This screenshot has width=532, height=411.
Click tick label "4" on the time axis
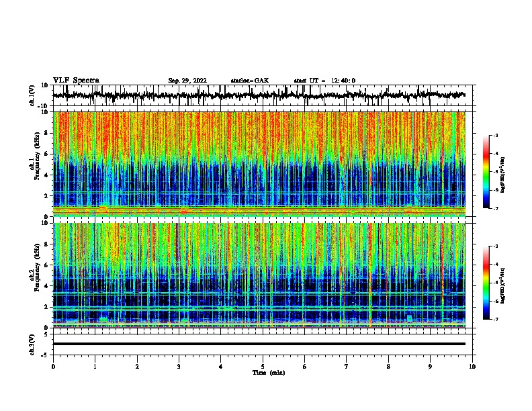(221, 366)
